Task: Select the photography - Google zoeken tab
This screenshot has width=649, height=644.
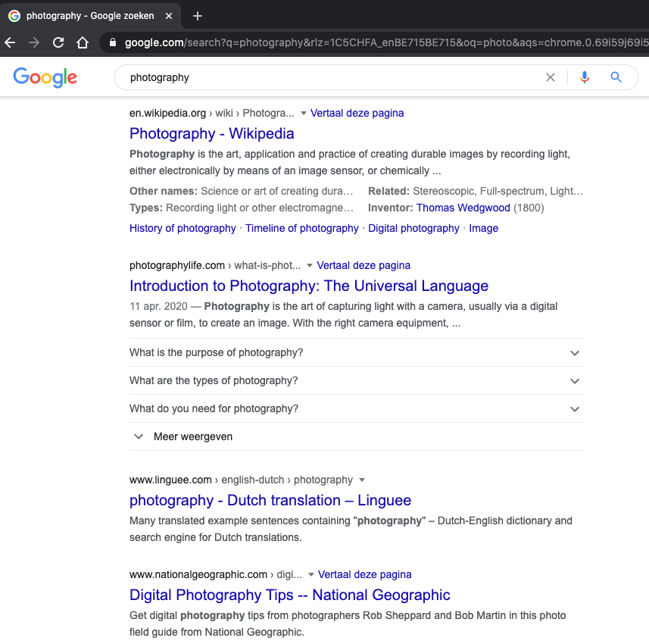Action: click(x=90, y=16)
